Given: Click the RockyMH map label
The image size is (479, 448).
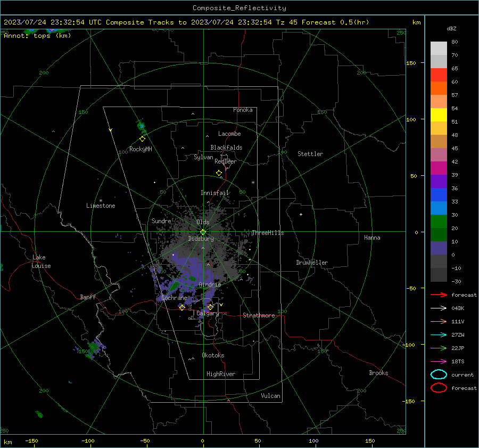Looking at the screenshot, I should point(141,149).
